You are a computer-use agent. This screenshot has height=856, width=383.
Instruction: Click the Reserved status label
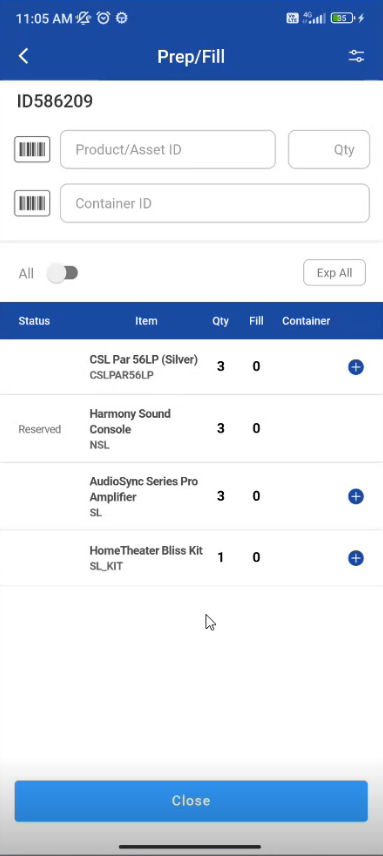coord(40,430)
